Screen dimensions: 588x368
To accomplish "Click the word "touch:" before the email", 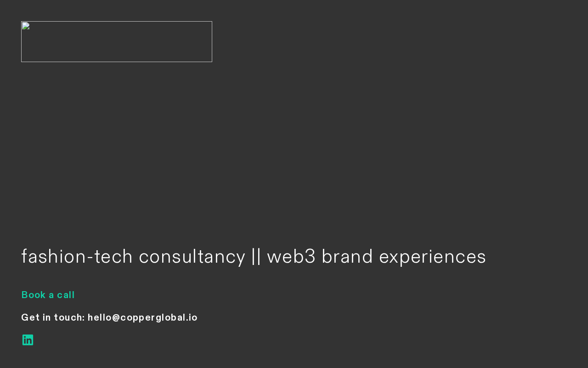I will pyautogui.click(x=69, y=318).
